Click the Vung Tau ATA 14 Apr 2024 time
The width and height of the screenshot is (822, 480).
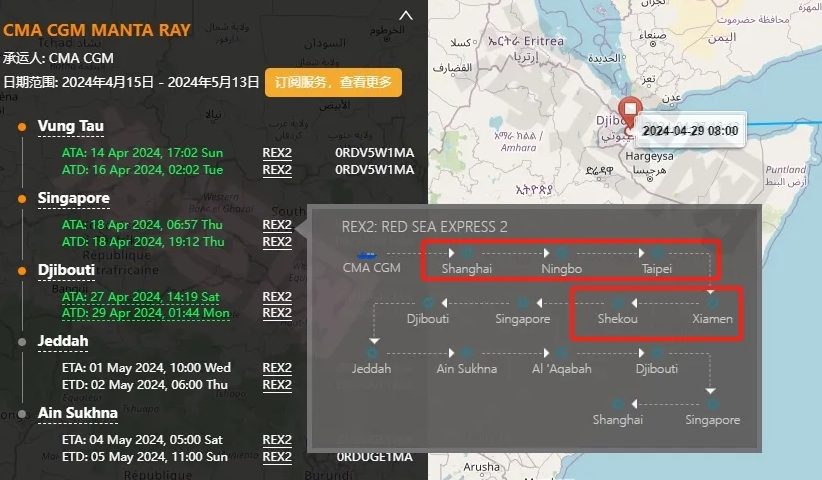(142, 153)
